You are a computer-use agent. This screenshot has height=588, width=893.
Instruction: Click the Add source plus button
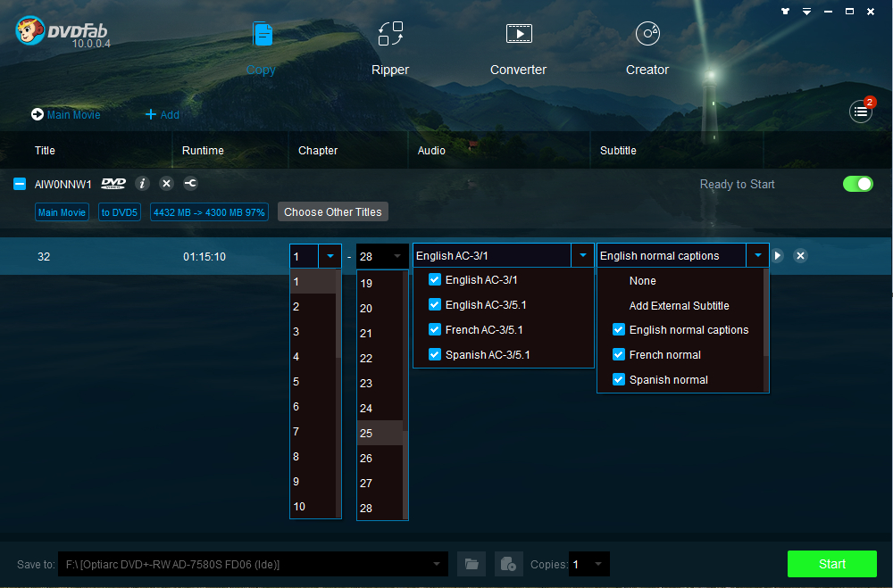point(163,114)
